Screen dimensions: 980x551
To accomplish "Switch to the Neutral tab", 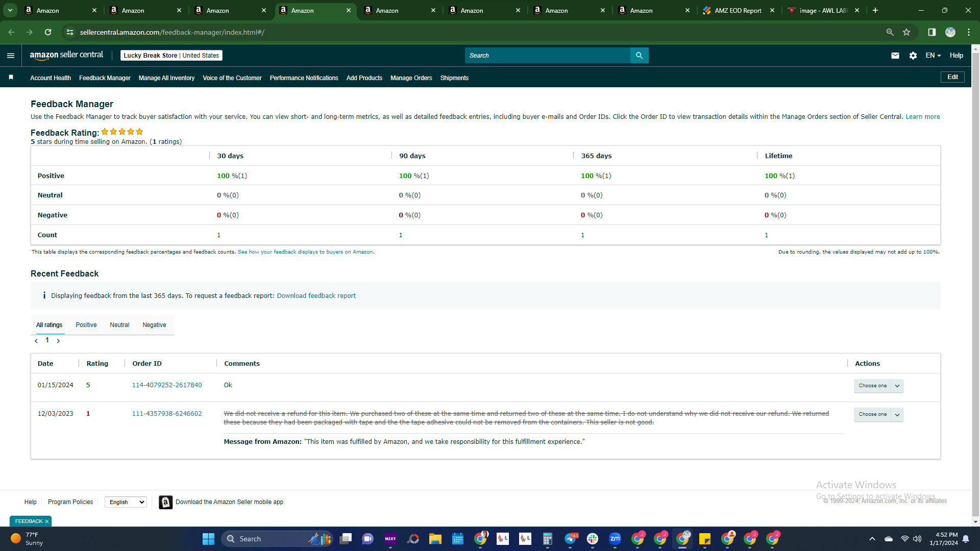I will (x=119, y=325).
